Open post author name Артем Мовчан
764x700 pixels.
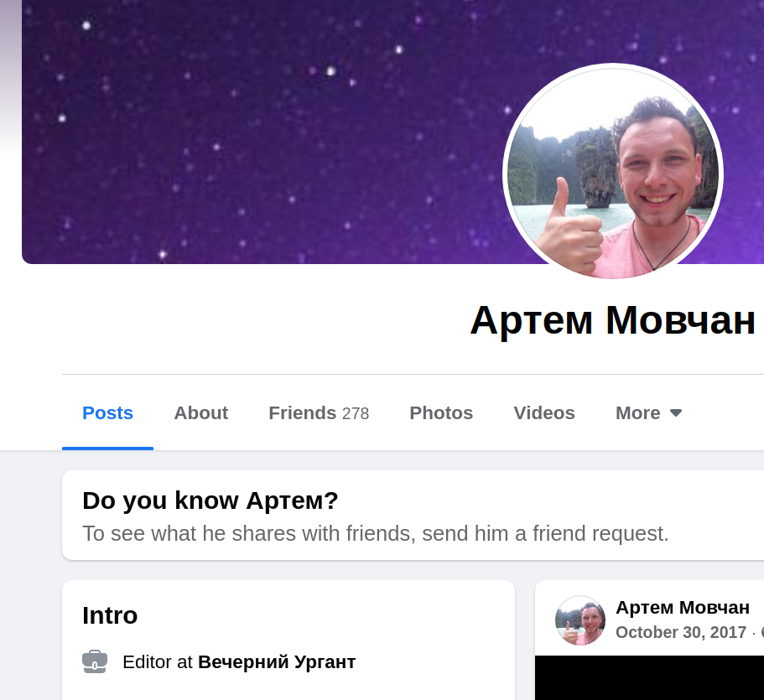pos(683,608)
